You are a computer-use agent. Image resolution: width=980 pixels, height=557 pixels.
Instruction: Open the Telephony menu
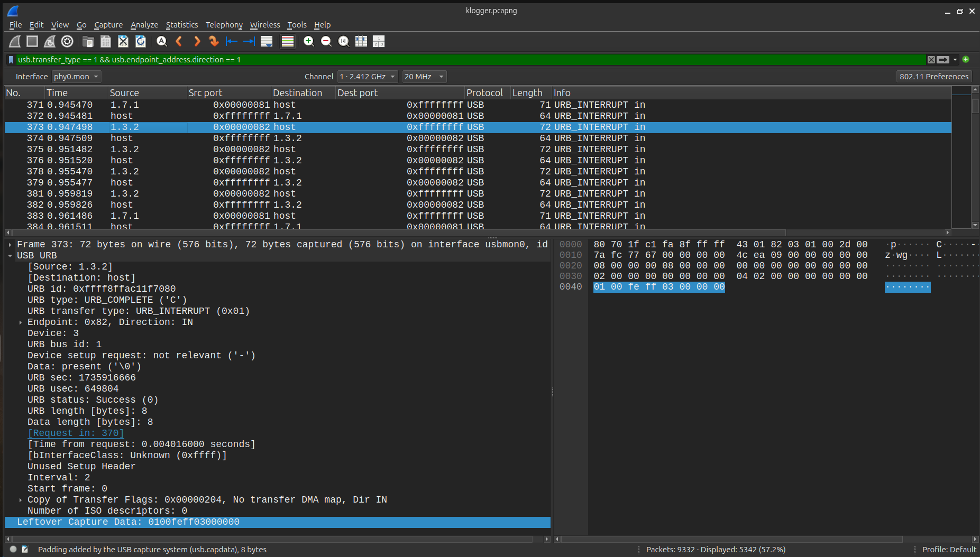[x=224, y=25]
